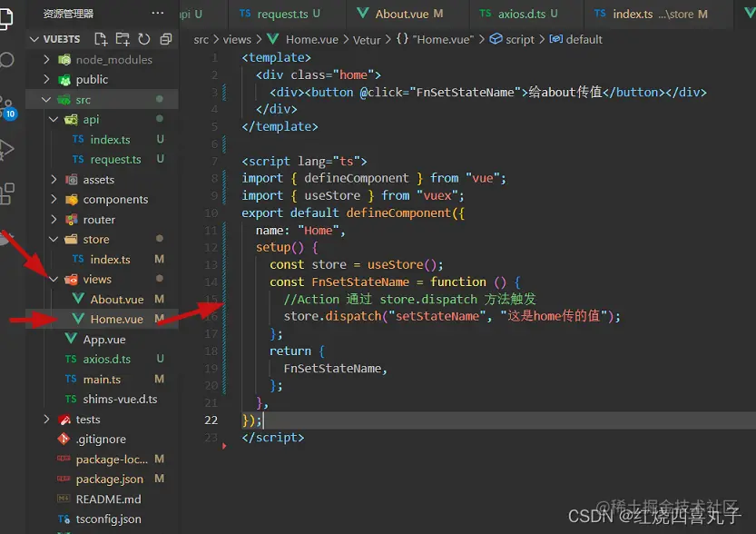Viewport: 756px width, 534px height.
Task: Expand the tests folder
Action: [x=47, y=420]
